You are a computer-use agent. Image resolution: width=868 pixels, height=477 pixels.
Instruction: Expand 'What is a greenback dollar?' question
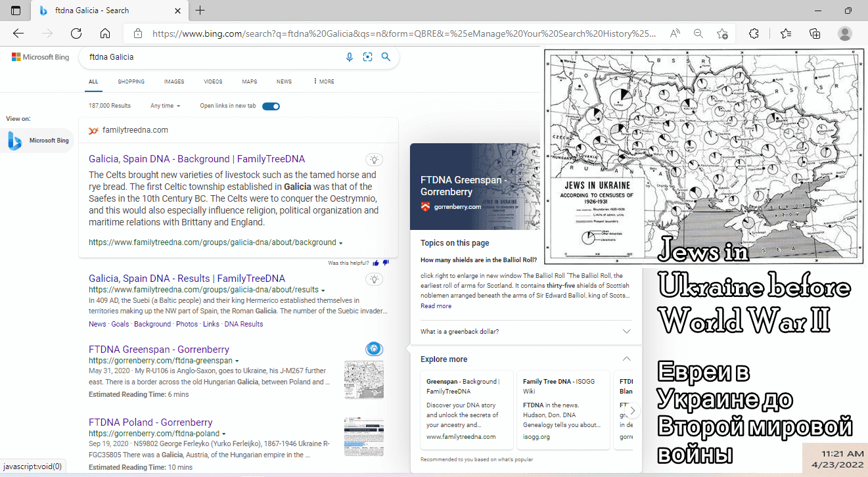click(526, 332)
